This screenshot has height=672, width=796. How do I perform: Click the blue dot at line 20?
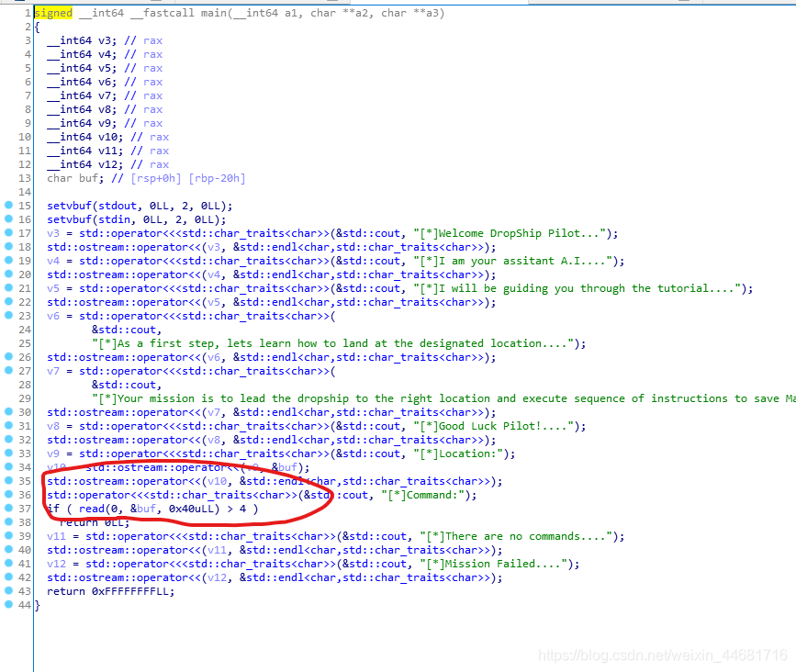click(x=8, y=274)
